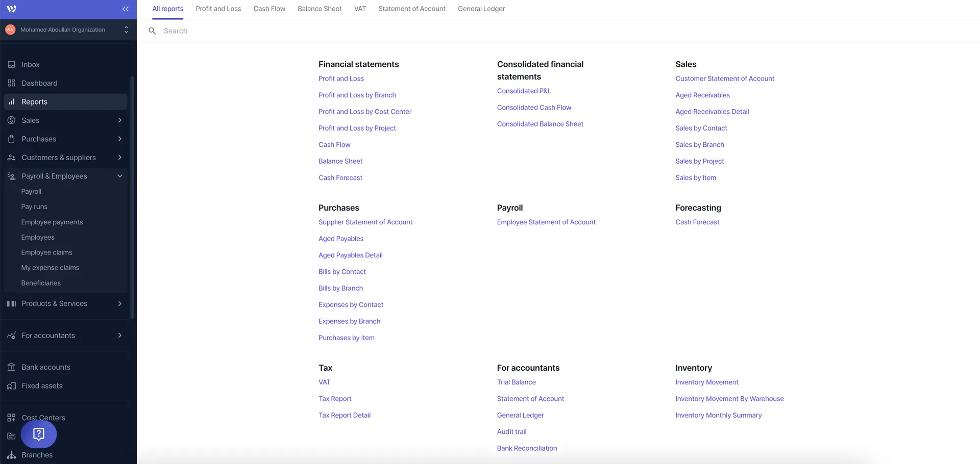The height and width of the screenshot is (464, 980).
Task: Click the reports Search field
Action: (306, 31)
